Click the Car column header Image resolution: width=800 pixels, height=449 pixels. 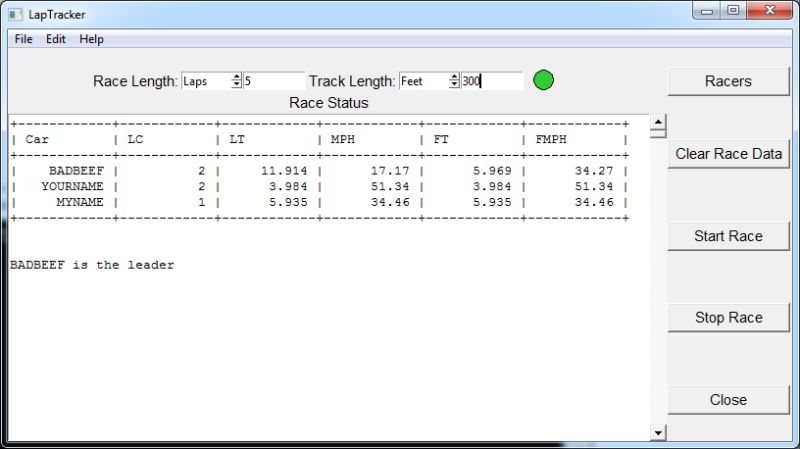(37, 139)
